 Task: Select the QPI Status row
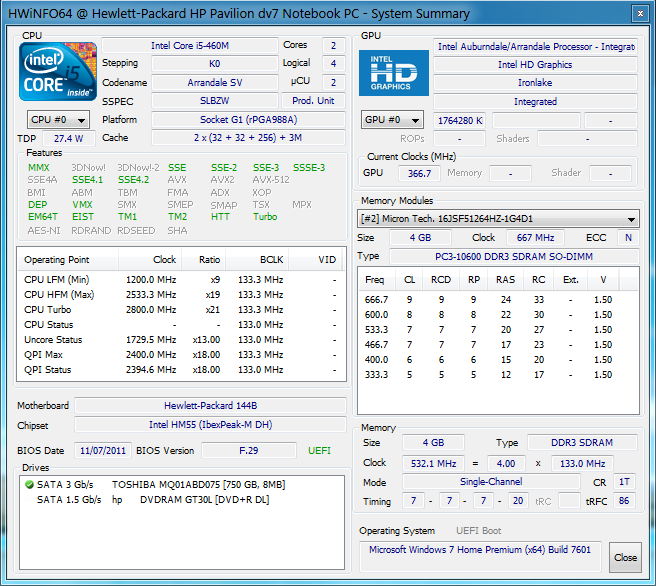[x=181, y=370]
